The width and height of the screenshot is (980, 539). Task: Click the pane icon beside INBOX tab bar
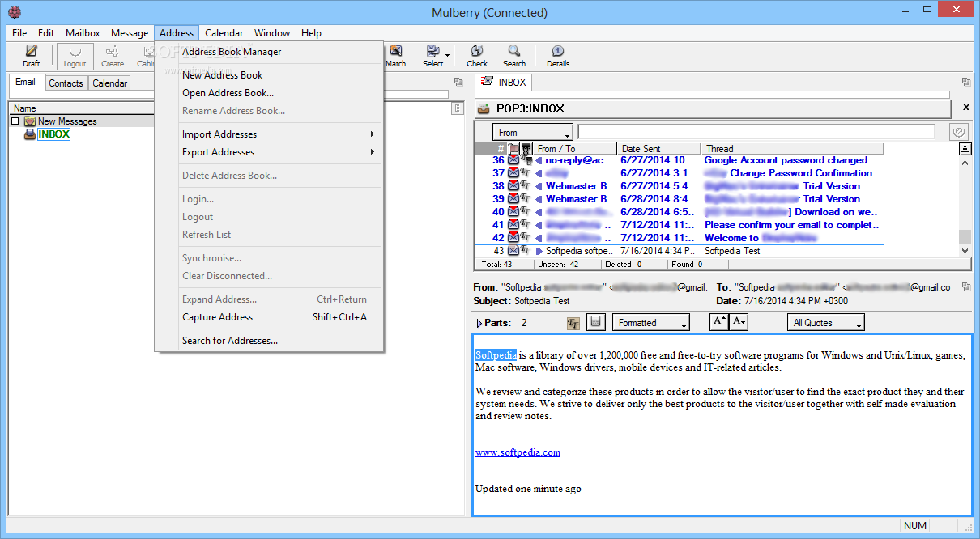[x=965, y=82]
